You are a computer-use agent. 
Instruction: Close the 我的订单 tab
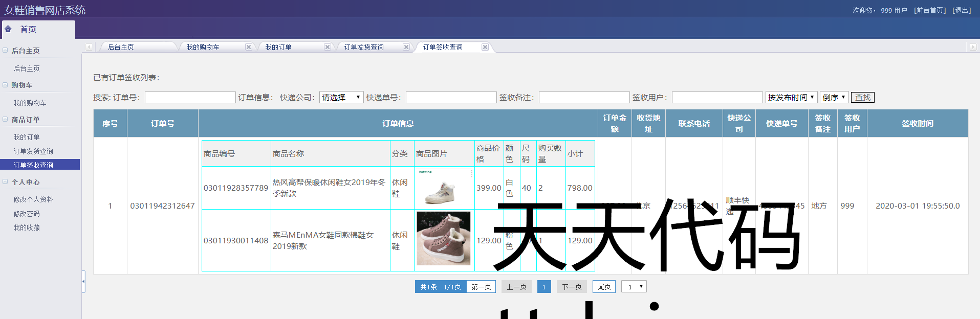click(328, 47)
